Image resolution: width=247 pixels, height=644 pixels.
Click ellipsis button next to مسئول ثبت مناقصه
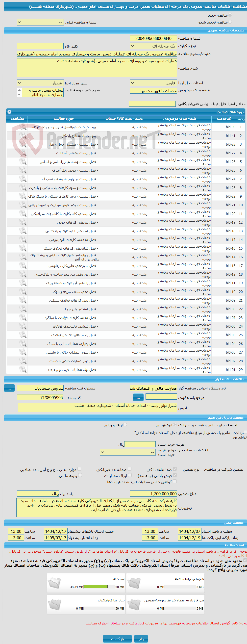[x=9, y=388]
